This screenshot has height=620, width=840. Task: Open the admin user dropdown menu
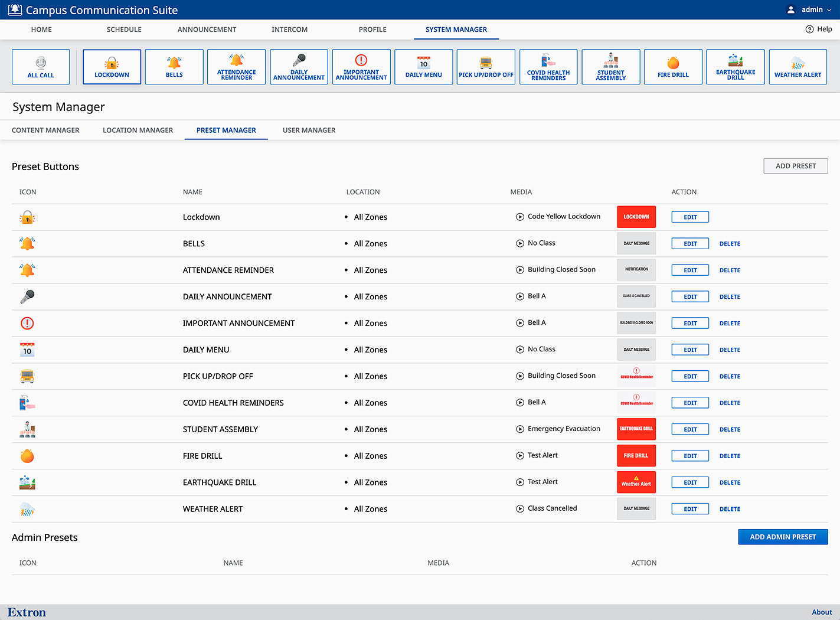coord(809,9)
